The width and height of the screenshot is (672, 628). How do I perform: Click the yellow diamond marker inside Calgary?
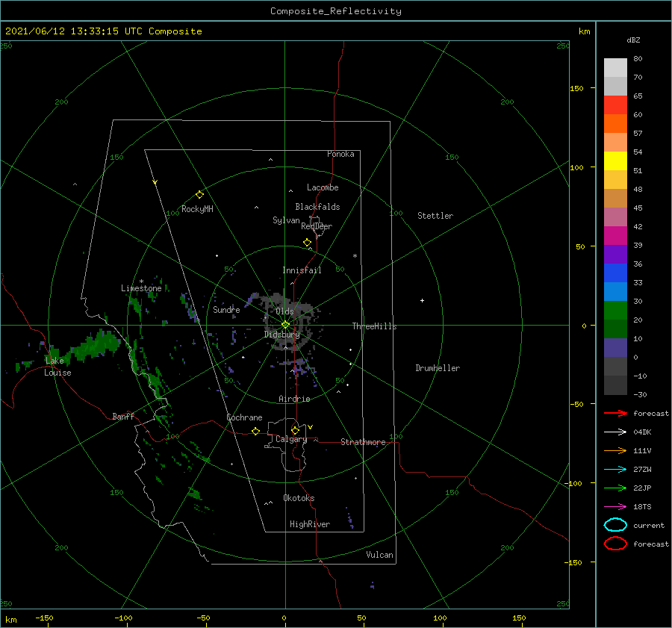[x=295, y=430]
